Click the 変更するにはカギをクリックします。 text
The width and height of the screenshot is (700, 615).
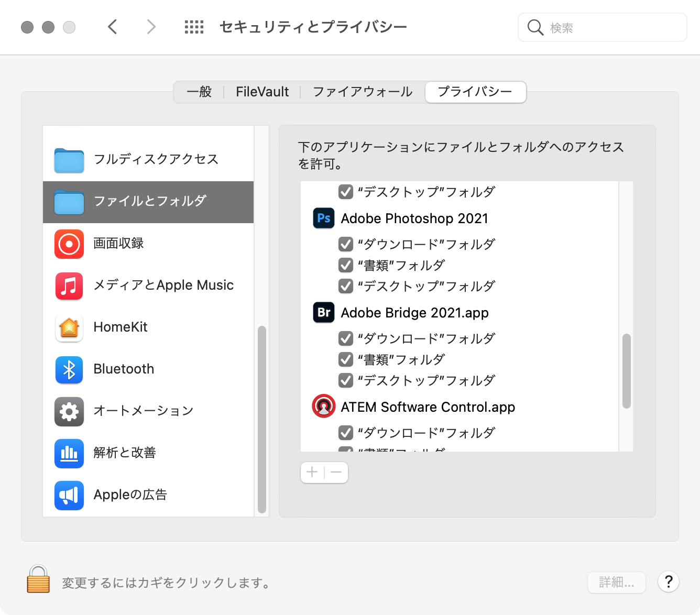(166, 583)
